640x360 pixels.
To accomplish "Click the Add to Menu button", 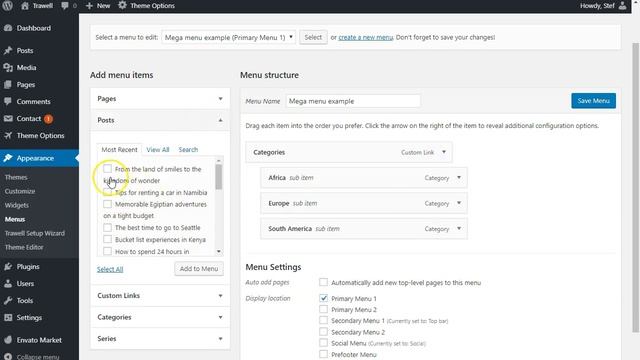I will 199,269.
